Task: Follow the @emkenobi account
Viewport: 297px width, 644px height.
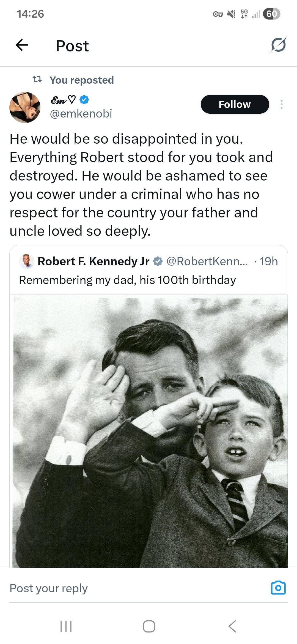Action: coord(235,104)
